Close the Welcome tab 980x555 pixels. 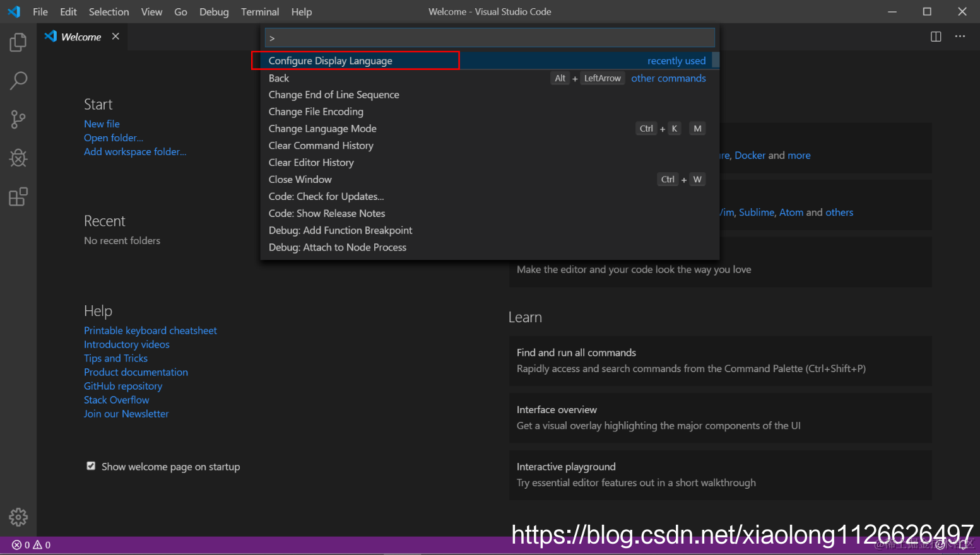coord(115,37)
